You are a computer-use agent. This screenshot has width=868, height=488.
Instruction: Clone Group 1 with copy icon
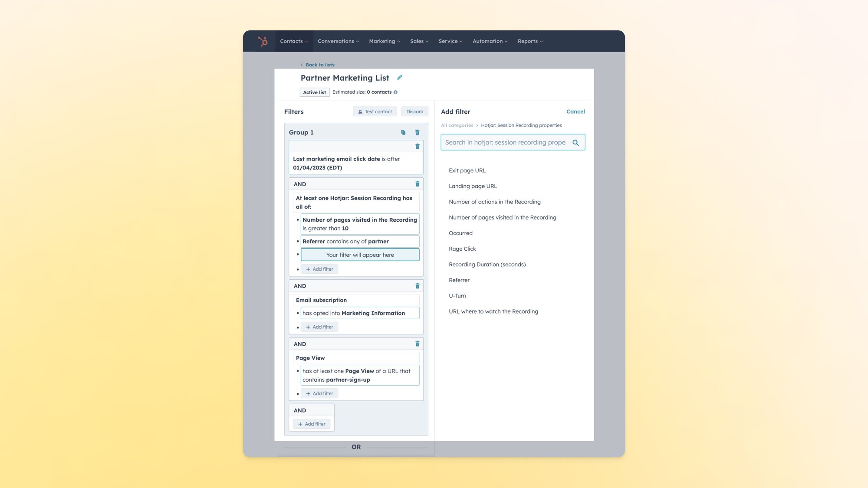tap(403, 133)
